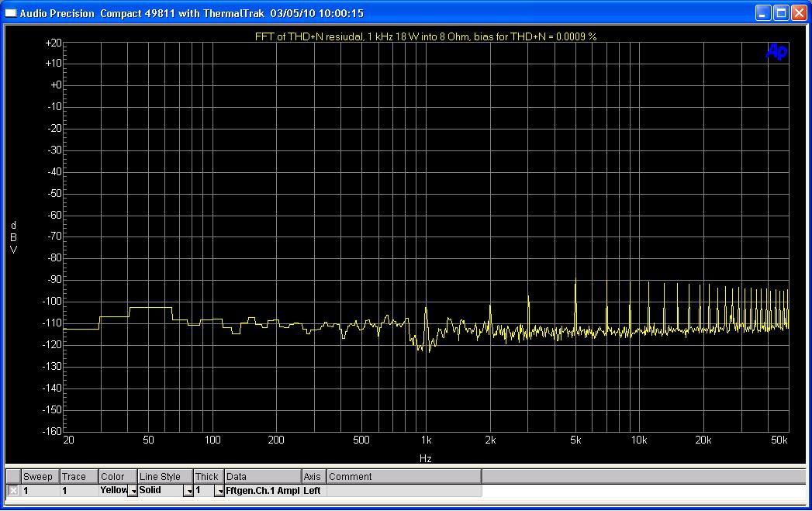Click the window title bar text

tap(192, 13)
